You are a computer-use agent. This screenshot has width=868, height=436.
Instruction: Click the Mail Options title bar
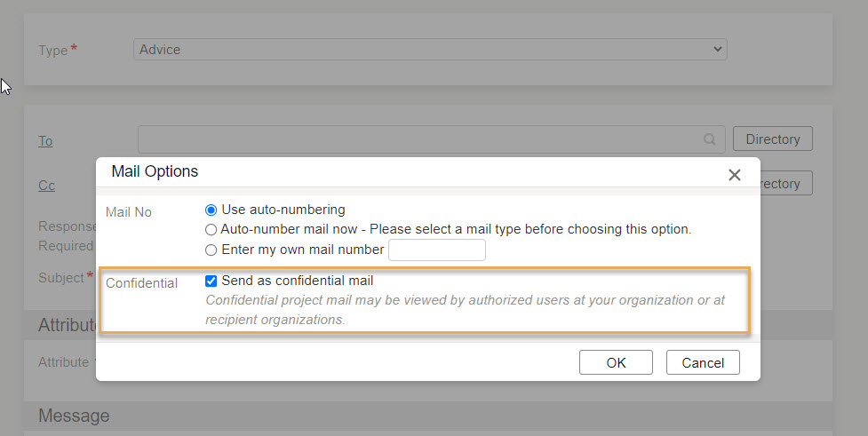click(x=428, y=172)
